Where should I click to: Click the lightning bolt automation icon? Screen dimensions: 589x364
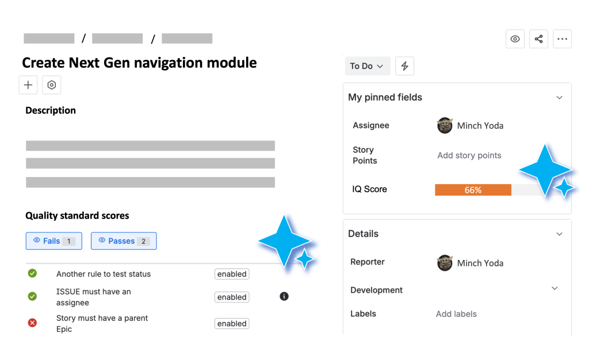pyautogui.click(x=404, y=66)
